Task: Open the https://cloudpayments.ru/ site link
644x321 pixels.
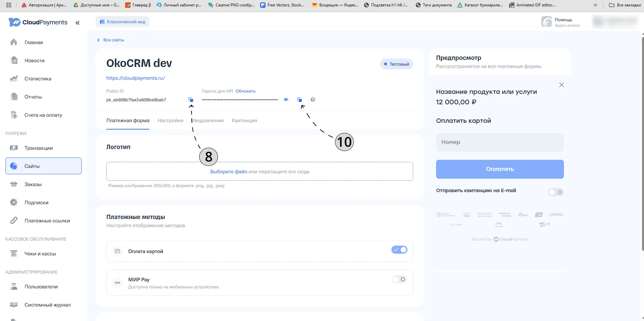Action: [136, 78]
